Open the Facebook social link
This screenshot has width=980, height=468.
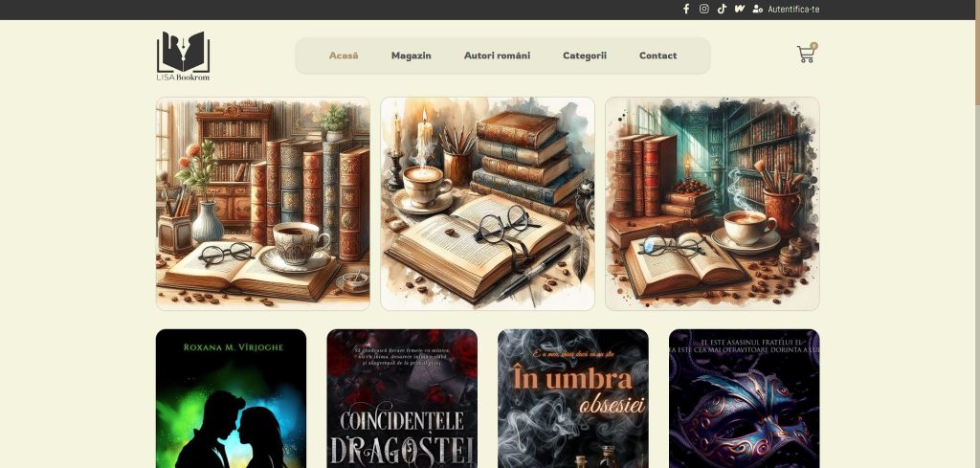point(685,9)
